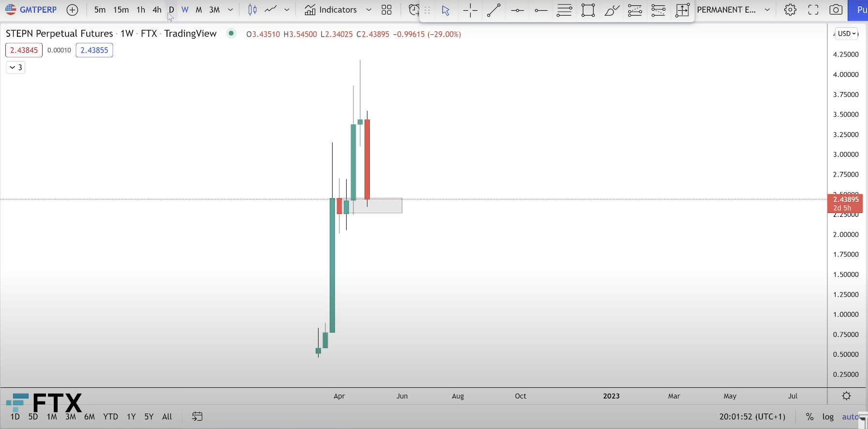Open the candlestick chart style selector
868x429 pixels.
click(x=252, y=10)
